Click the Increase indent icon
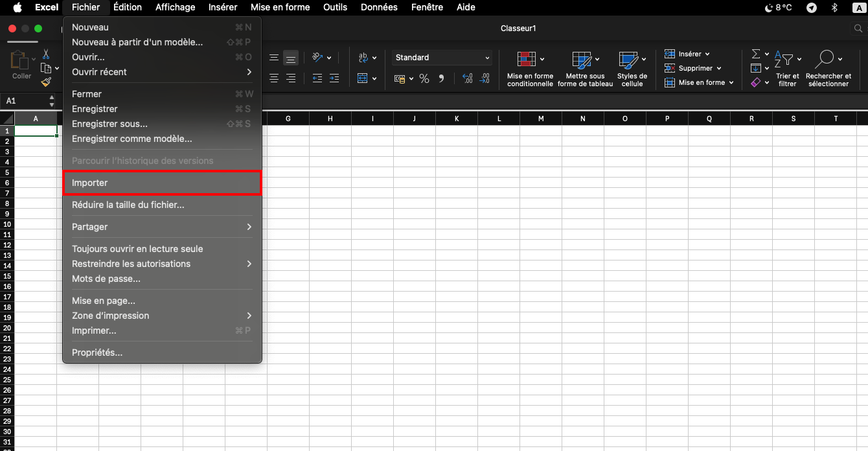This screenshot has width=868, height=451. click(334, 78)
